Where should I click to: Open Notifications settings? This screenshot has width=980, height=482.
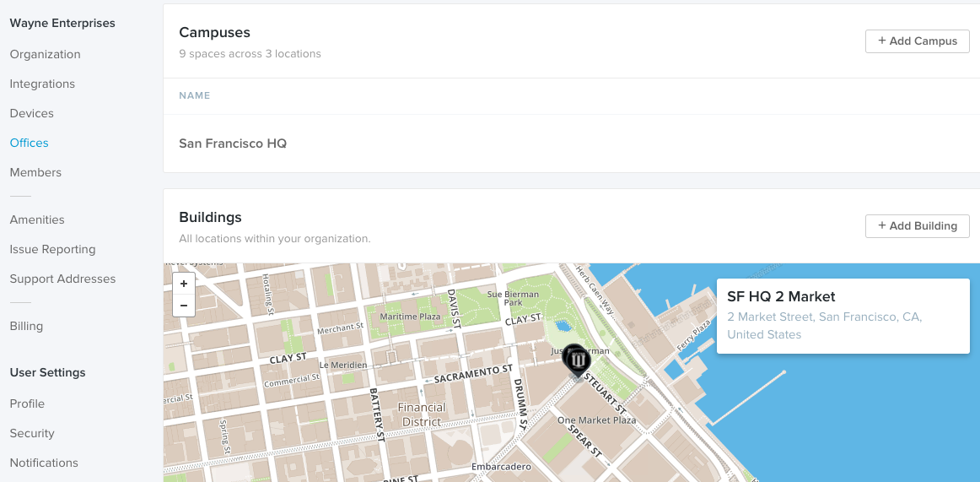click(44, 463)
